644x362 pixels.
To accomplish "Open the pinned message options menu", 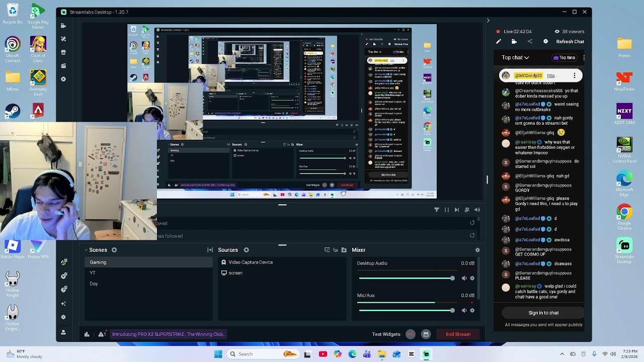I will pos(574,76).
